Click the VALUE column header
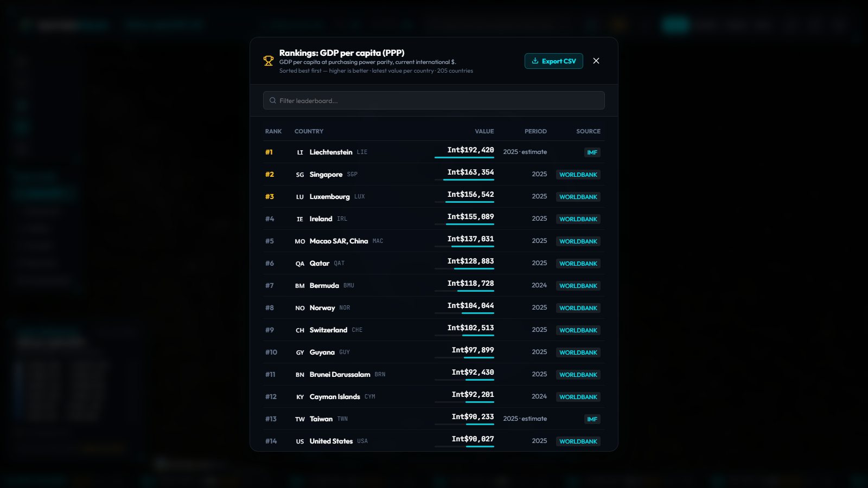The height and width of the screenshot is (488, 868). pos(484,131)
